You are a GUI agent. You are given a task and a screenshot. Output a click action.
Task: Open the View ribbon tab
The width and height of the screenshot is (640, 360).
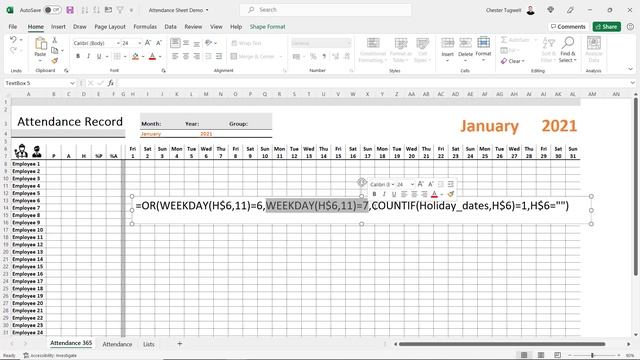tap(216, 27)
